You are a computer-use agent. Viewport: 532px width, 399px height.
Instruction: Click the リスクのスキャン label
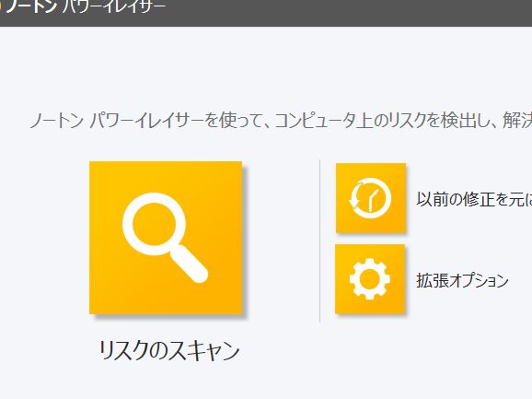pyautogui.click(x=169, y=350)
